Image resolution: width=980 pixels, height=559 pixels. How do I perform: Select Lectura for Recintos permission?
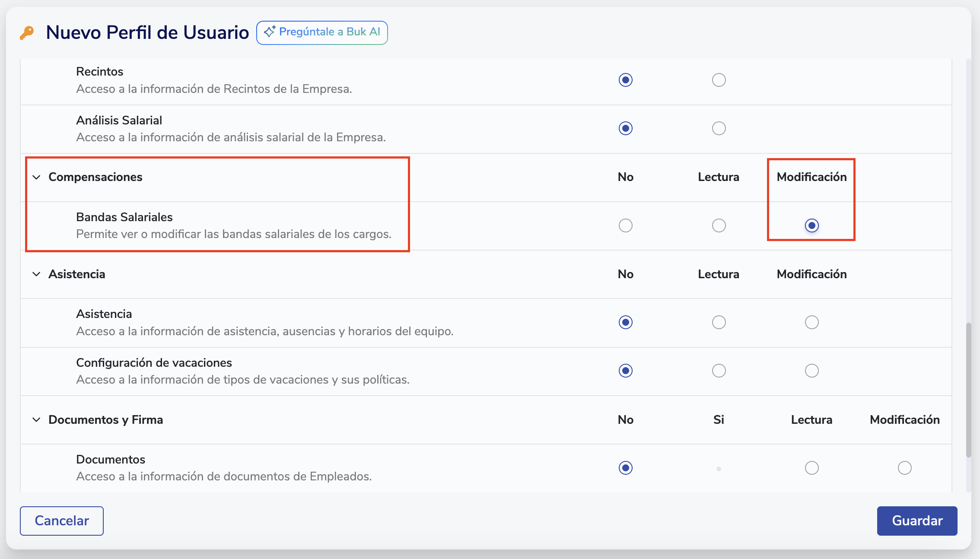click(719, 80)
